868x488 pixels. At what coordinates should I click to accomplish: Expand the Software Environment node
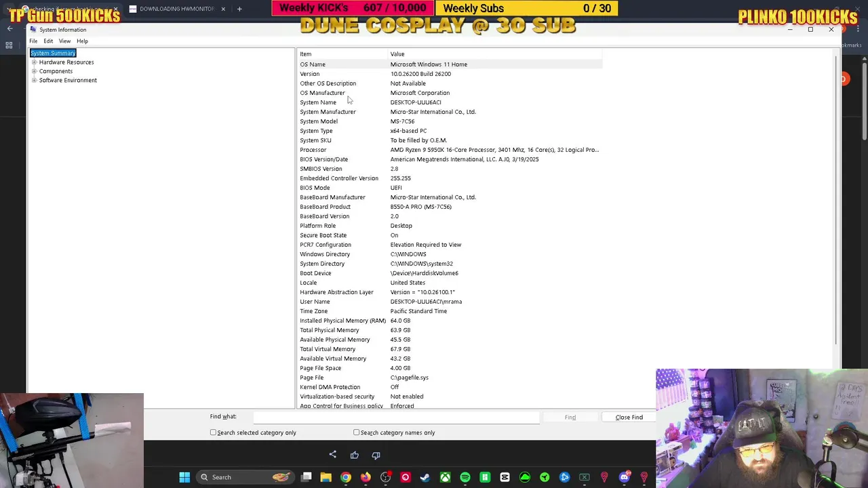pos(34,80)
